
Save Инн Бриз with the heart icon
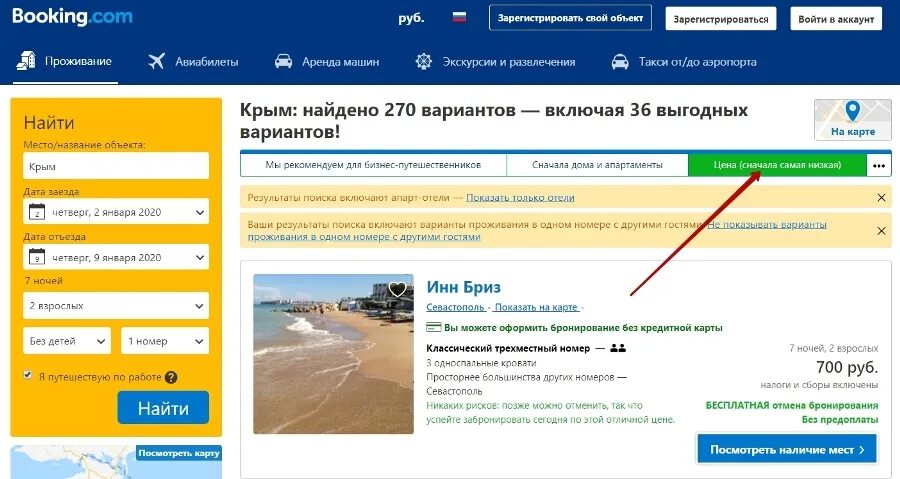[x=397, y=289]
